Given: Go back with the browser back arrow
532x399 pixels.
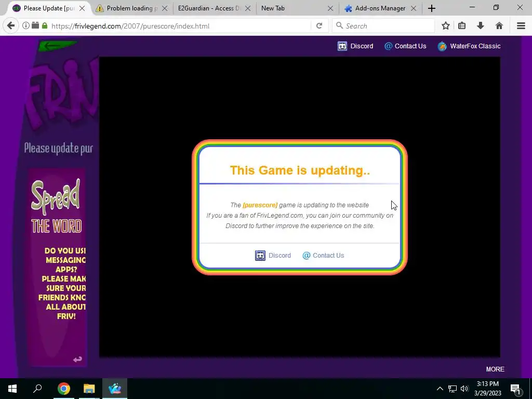Looking at the screenshot, I should pyautogui.click(x=11, y=26).
